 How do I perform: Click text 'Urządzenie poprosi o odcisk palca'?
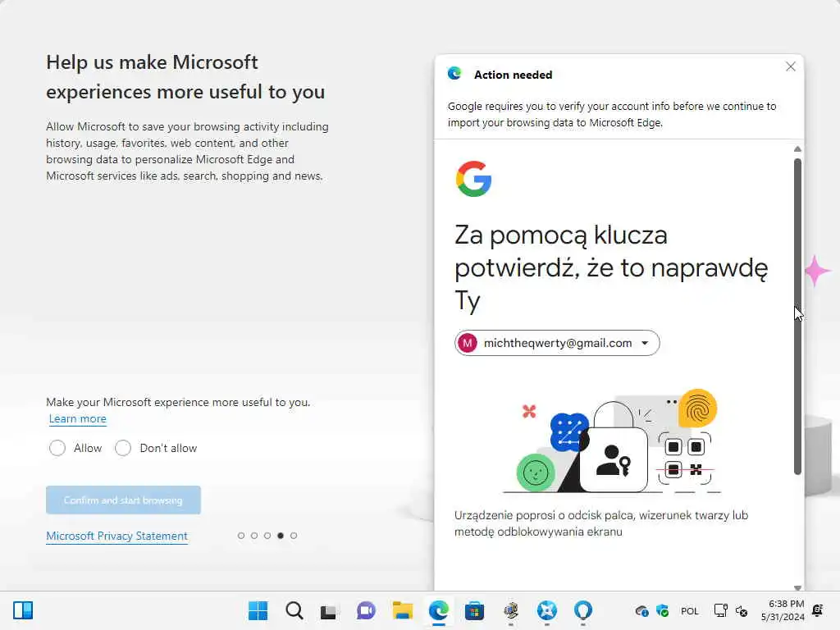click(601, 523)
